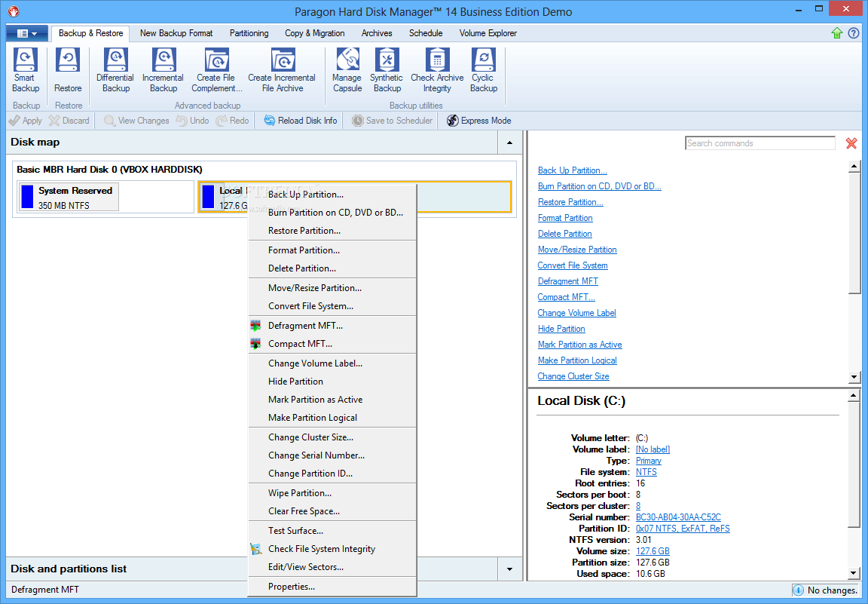Image resolution: width=868 pixels, height=604 pixels.
Task: Open the Restore wizard icon
Action: [68, 70]
